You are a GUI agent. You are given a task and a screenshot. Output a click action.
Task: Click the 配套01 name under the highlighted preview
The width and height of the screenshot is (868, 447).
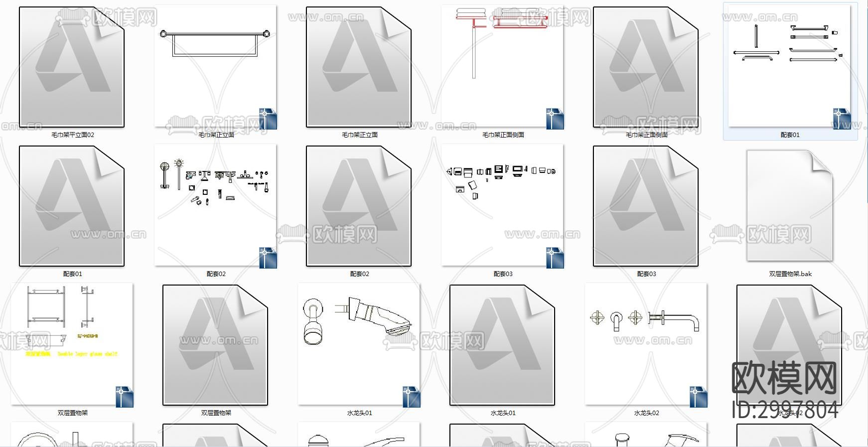tap(790, 135)
